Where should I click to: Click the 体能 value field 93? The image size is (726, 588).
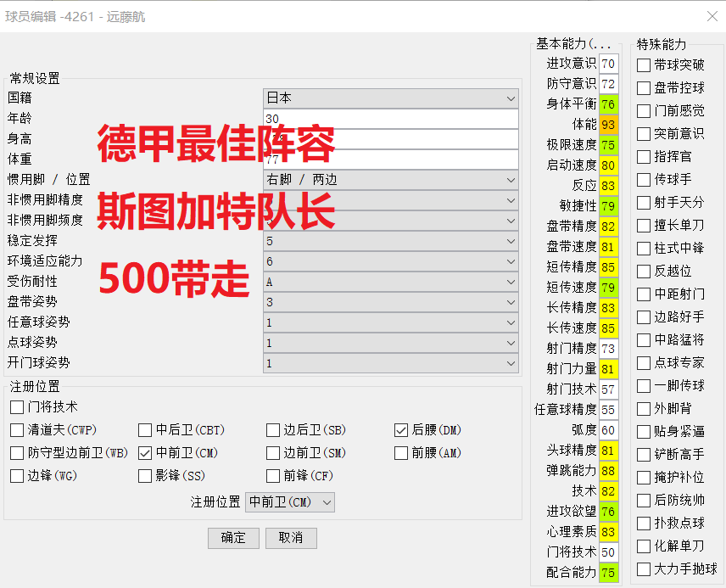pyautogui.click(x=608, y=125)
